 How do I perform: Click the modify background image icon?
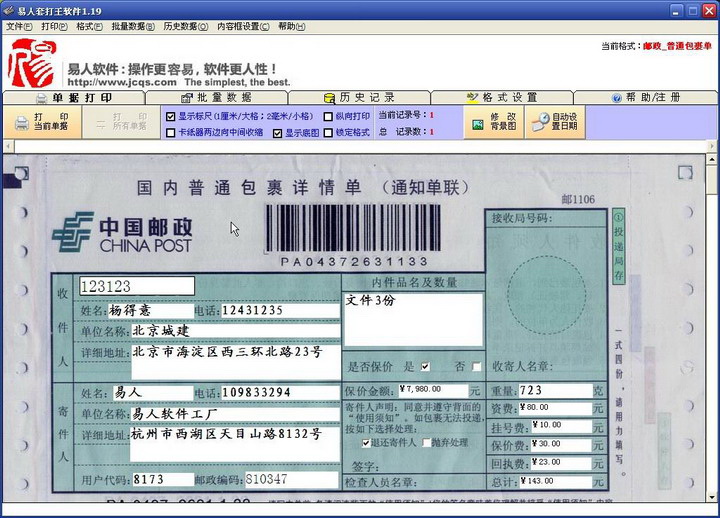478,124
